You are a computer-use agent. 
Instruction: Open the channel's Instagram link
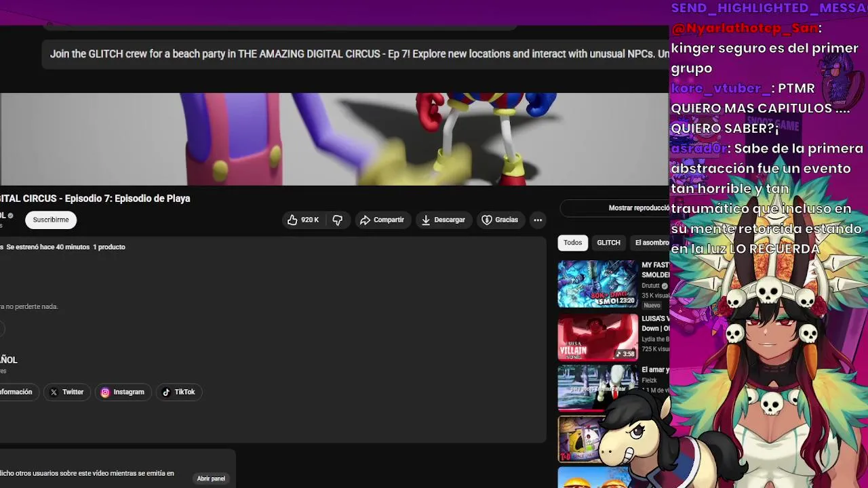123,392
